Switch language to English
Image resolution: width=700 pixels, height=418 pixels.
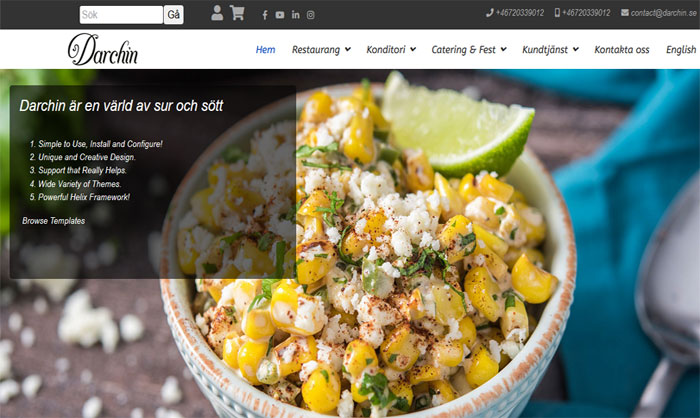pos(681,50)
